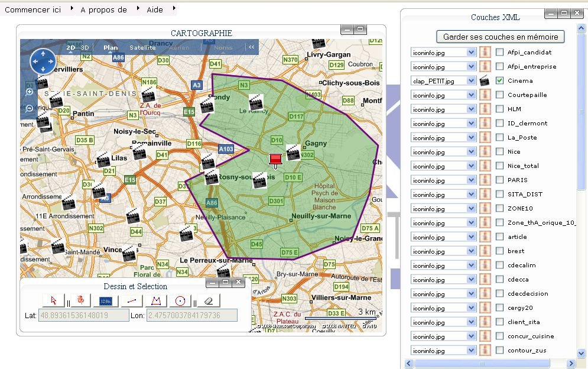This screenshot has width=588, height=369.
Task: Enable the La_Poste layer checkbox
Action: tap(499, 137)
